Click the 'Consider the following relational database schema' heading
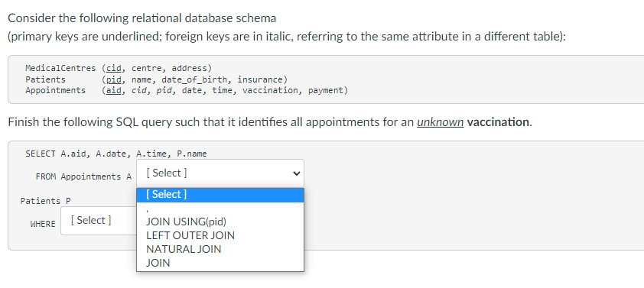This screenshot has height=288, width=644. [142, 18]
